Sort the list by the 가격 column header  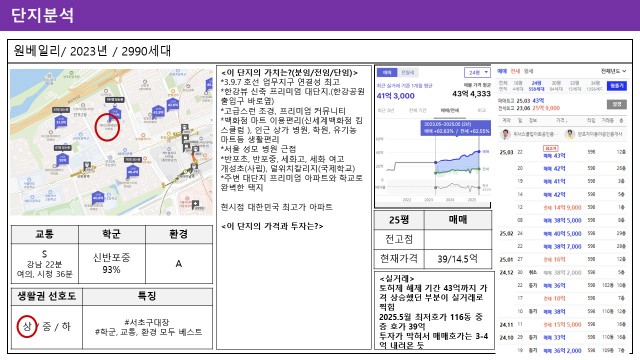pos(561,121)
